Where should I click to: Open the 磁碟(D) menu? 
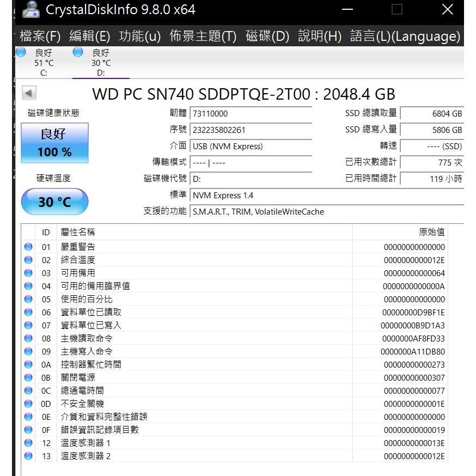click(267, 36)
